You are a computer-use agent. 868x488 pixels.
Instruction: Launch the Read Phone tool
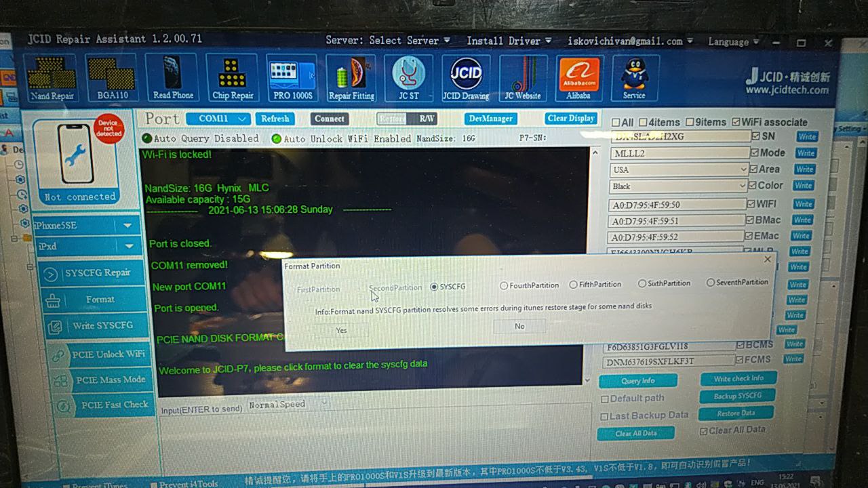pyautogui.click(x=173, y=78)
